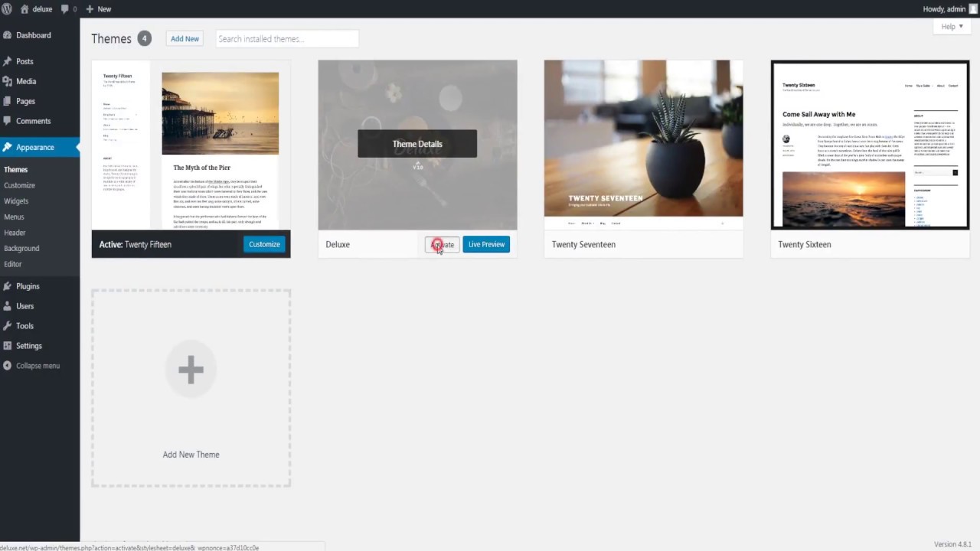
Task: Select the Themes submenu item
Action: [15, 170]
